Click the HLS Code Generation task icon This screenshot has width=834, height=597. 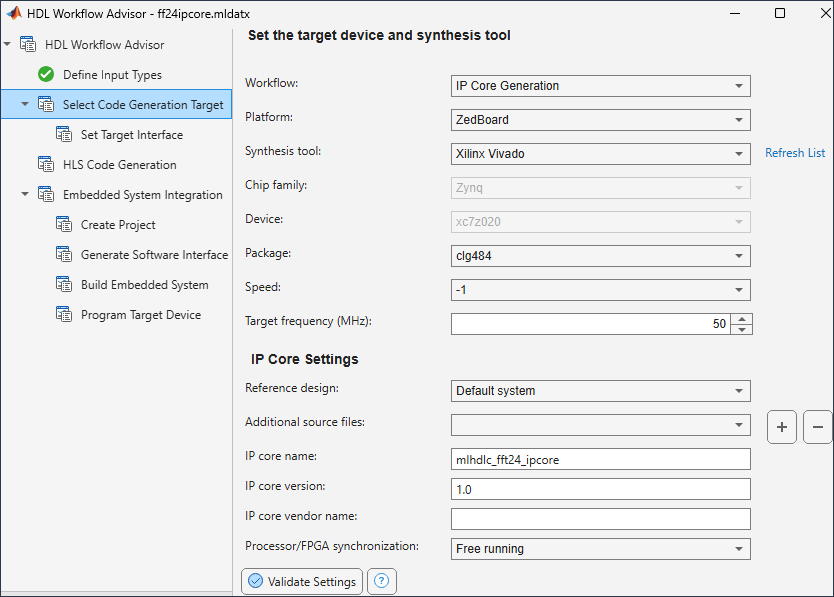46,164
